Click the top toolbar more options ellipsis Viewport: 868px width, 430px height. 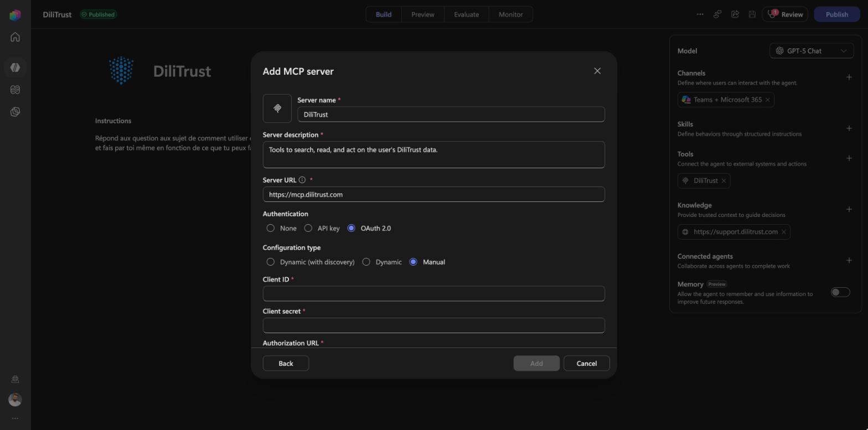pyautogui.click(x=700, y=14)
